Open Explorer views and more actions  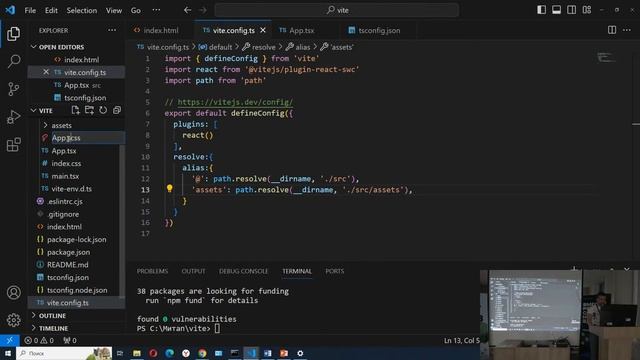click(112, 30)
